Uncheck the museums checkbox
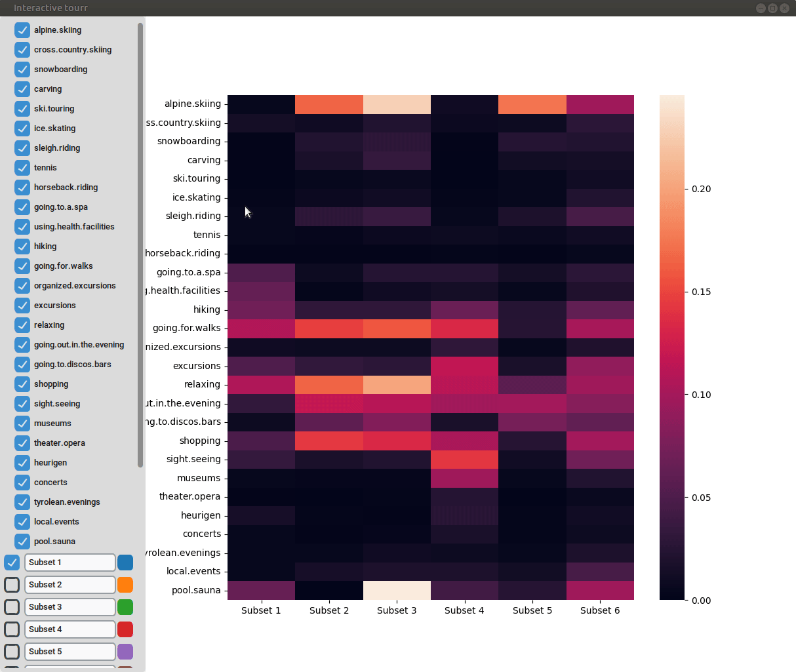Image resolution: width=796 pixels, height=672 pixels. 22,424
